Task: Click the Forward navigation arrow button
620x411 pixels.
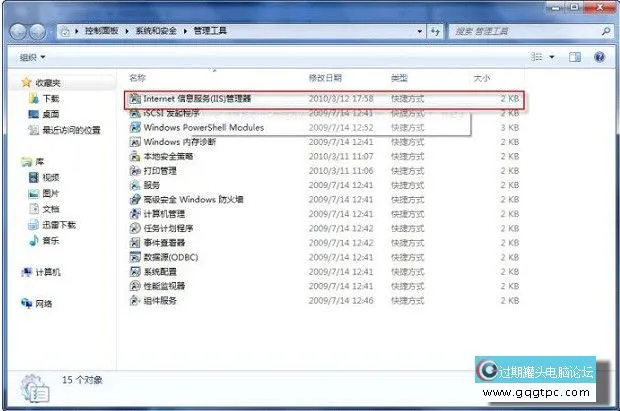Action: tap(38, 32)
